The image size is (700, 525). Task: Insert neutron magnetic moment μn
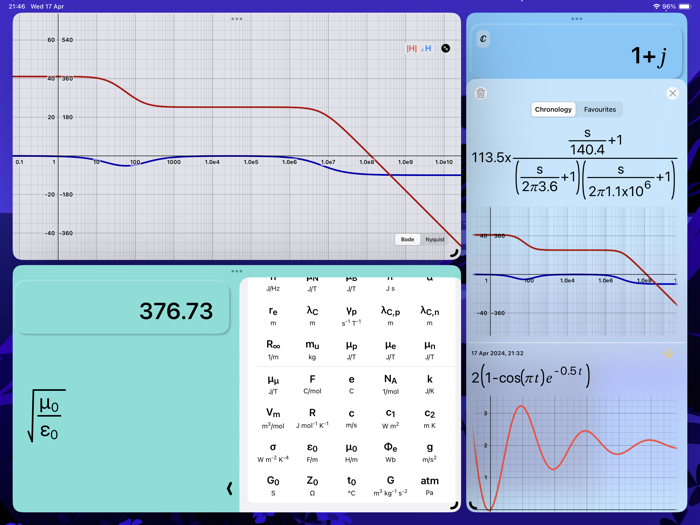[x=429, y=350]
